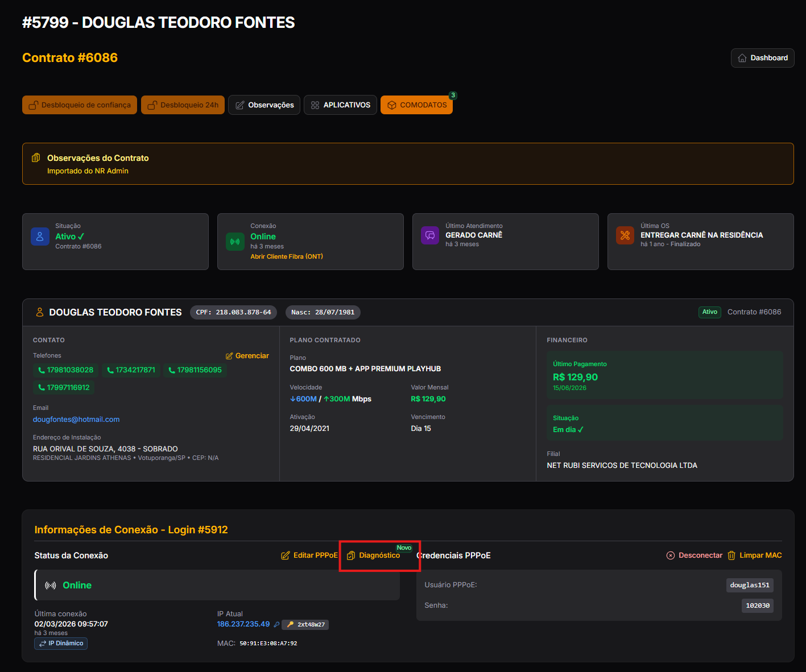Click Gerenciar telefones link
The height and width of the screenshot is (672, 806).
[x=247, y=356]
